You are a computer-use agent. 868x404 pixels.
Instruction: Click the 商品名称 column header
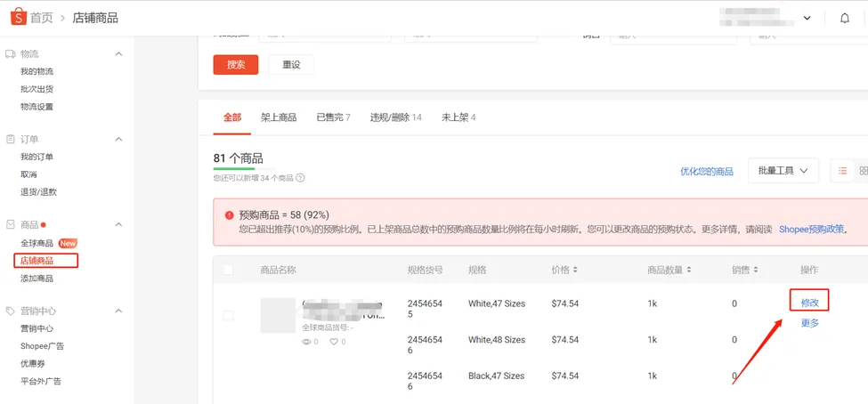tap(278, 270)
